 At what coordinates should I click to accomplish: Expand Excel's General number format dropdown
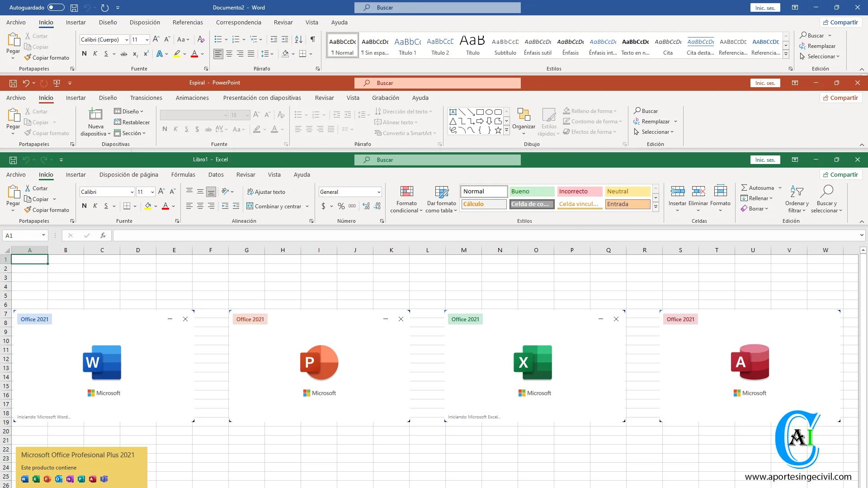tap(378, 192)
